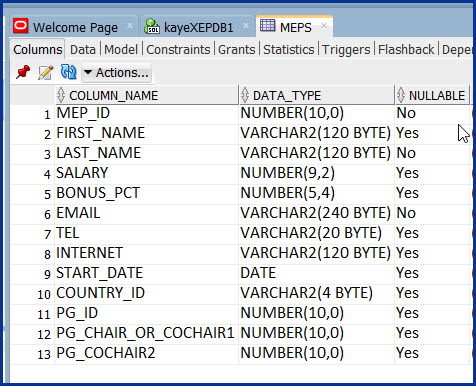The image size is (476, 386).
Task: Click the refresh icon in toolbar
Action: click(x=68, y=72)
